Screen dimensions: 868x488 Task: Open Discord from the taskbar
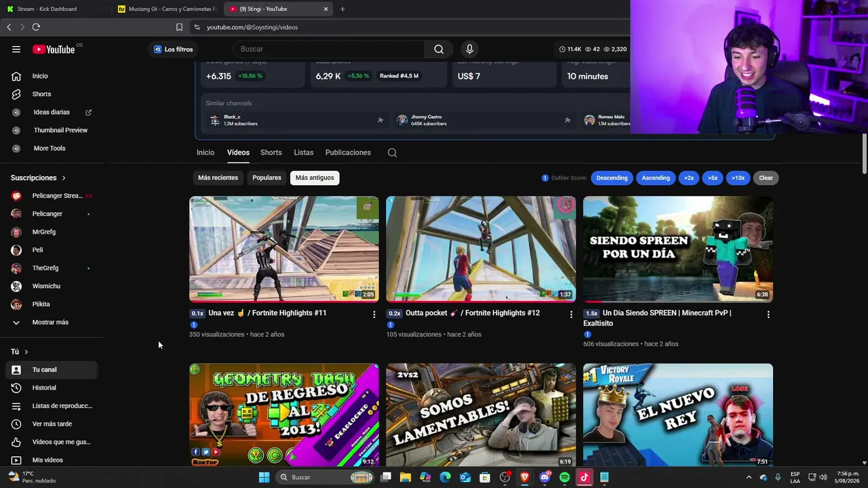pyautogui.click(x=545, y=477)
